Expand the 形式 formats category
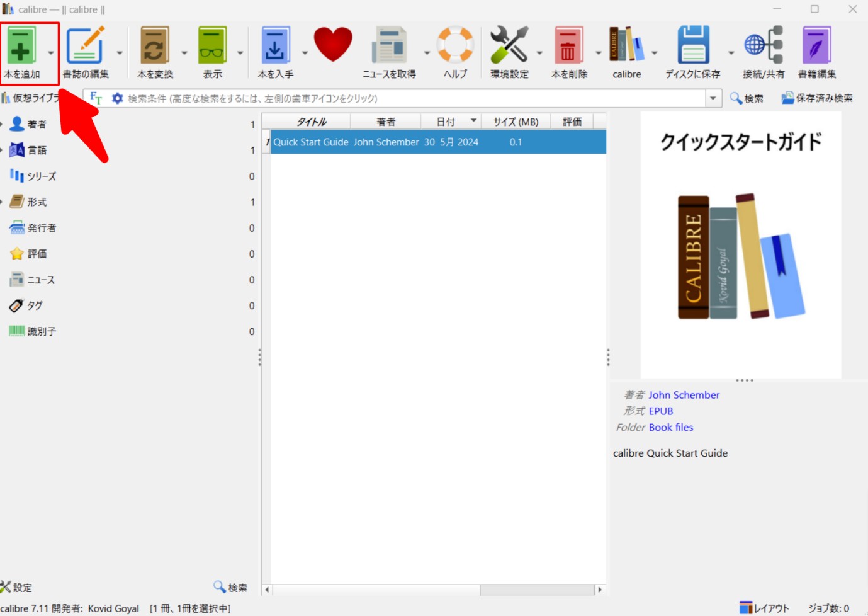 point(2,202)
